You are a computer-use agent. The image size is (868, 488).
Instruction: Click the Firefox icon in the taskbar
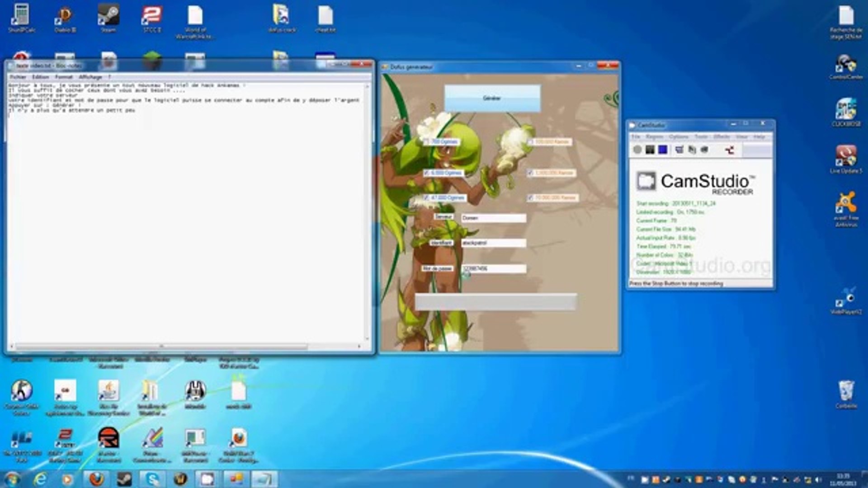point(96,479)
